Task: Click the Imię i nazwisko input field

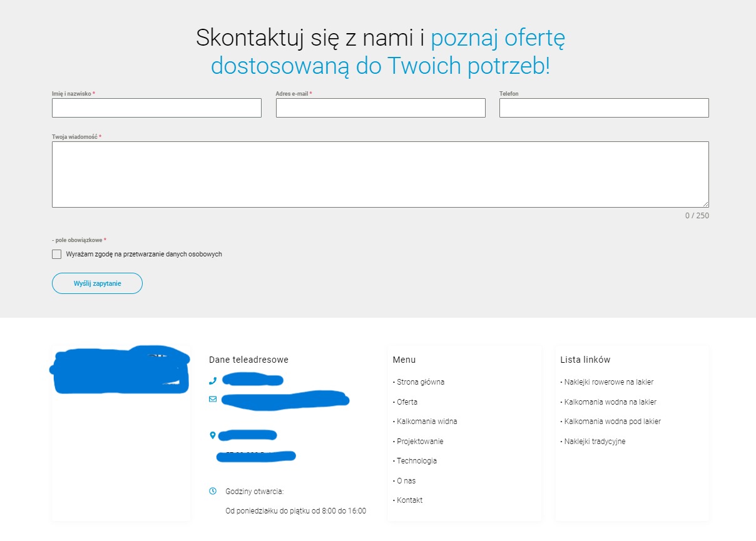Action: tap(156, 108)
